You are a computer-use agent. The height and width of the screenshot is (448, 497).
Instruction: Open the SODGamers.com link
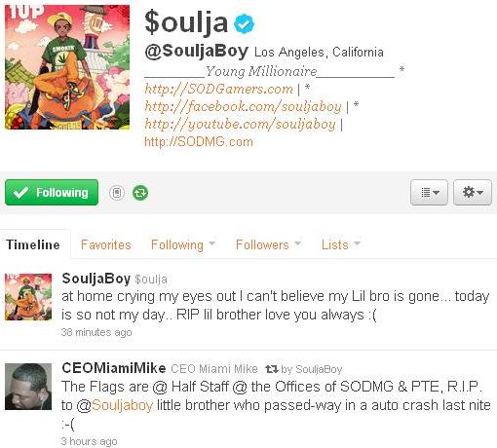[218, 89]
